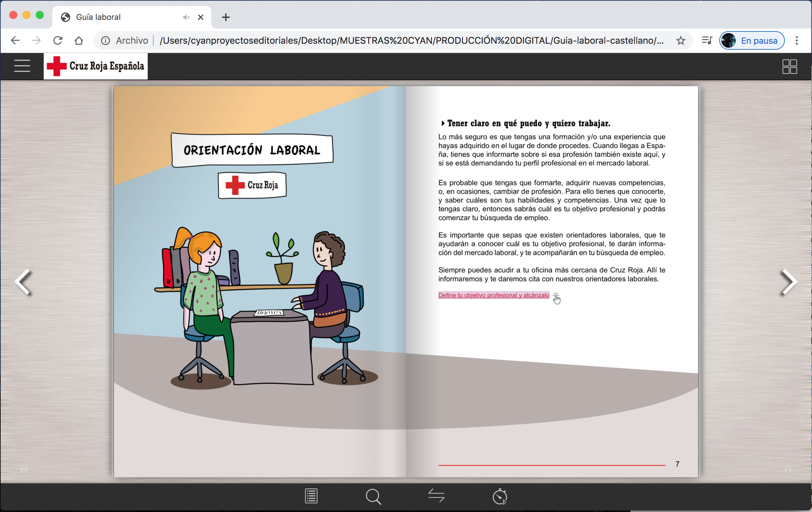Click the En pausa profile button

(752, 40)
